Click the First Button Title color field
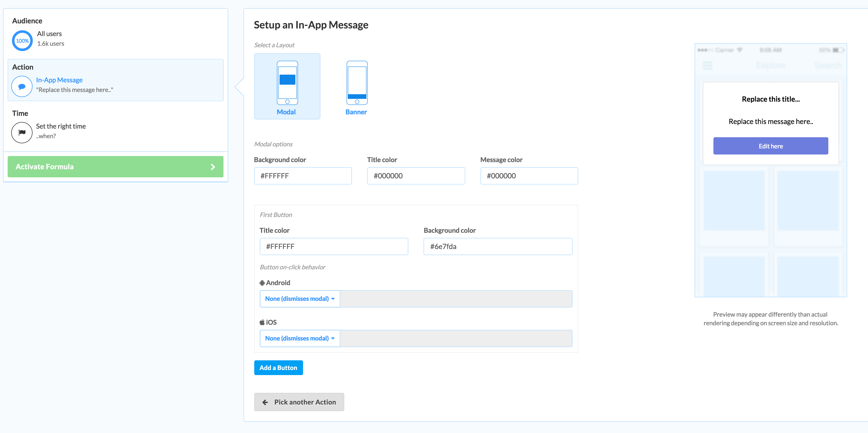The width and height of the screenshot is (868, 433). point(334,246)
